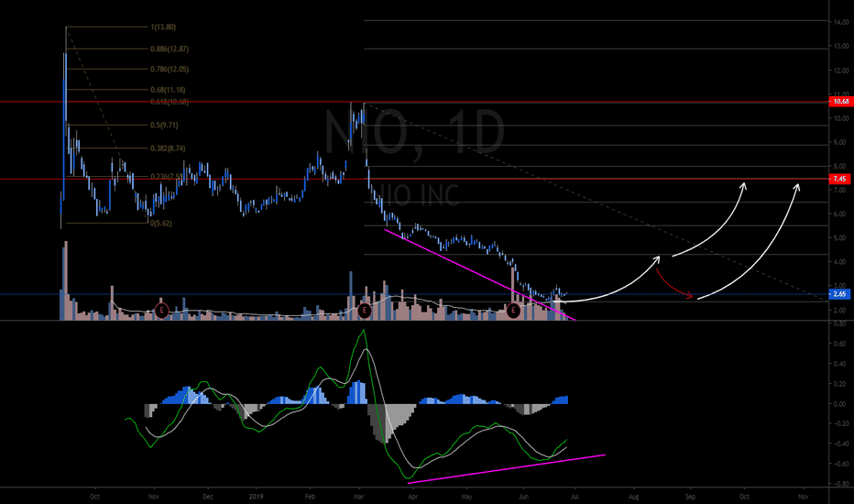Click the -0.40 MACD axis value

coord(841,444)
